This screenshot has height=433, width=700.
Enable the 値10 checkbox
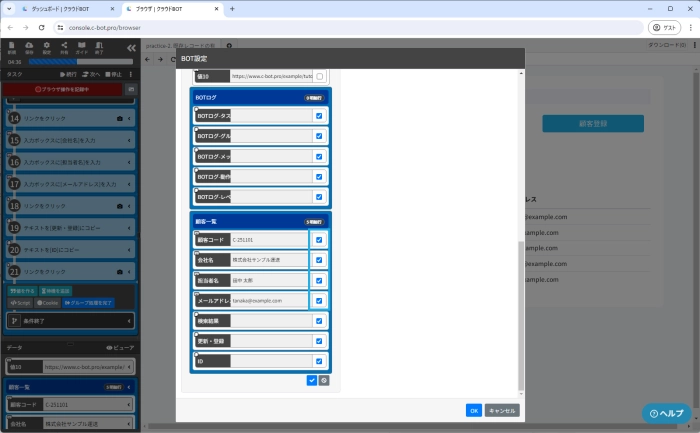[x=319, y=76]
